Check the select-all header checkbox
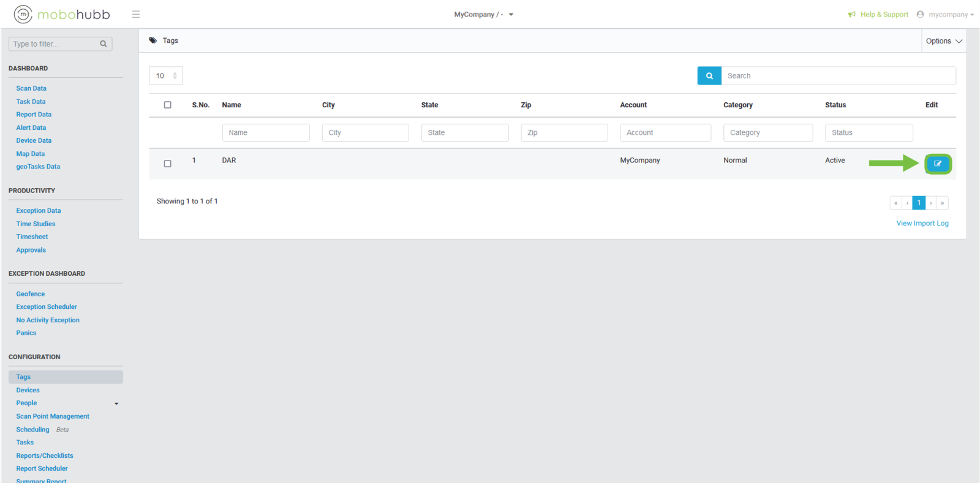The width and height of the screenshot is (980, 483). 168,105
